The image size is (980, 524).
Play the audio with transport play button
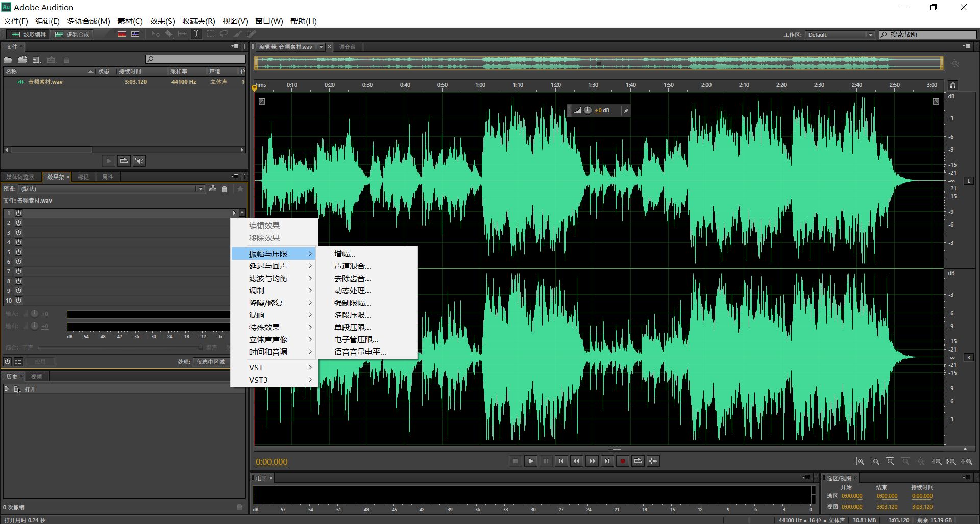531,461
